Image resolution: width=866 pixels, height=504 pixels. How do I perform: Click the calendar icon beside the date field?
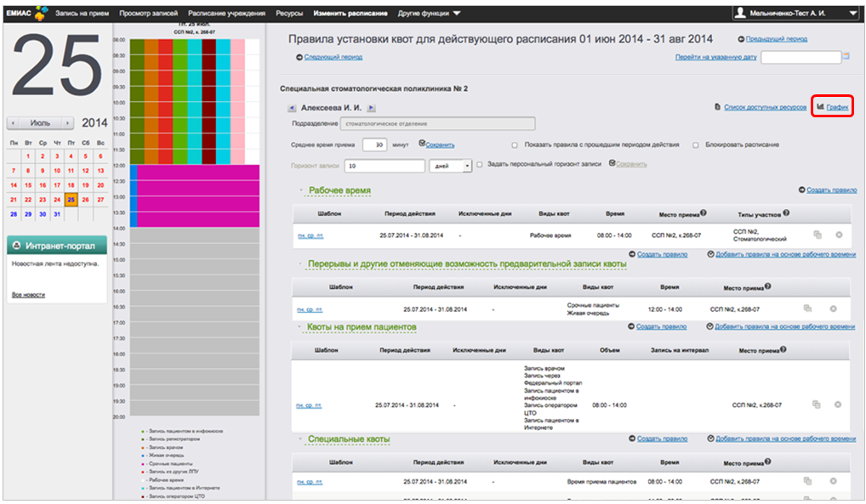[x=846, y=56]
